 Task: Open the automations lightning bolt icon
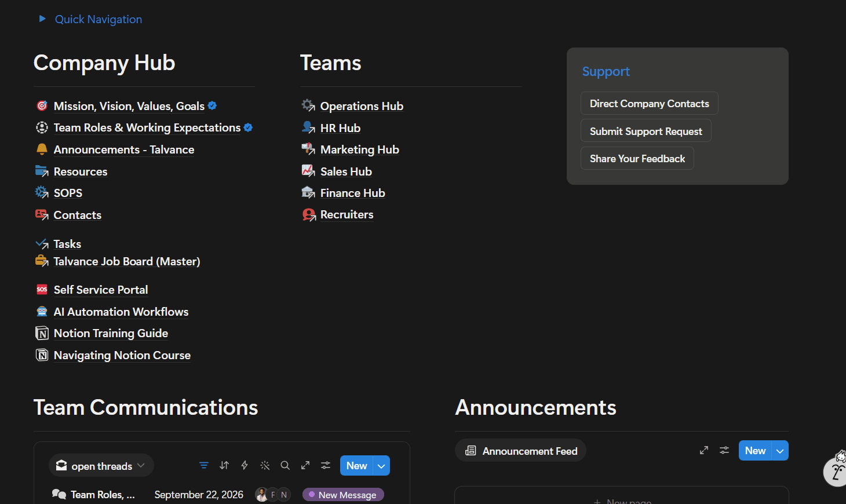pyautogui.click(x=245, y=465)
